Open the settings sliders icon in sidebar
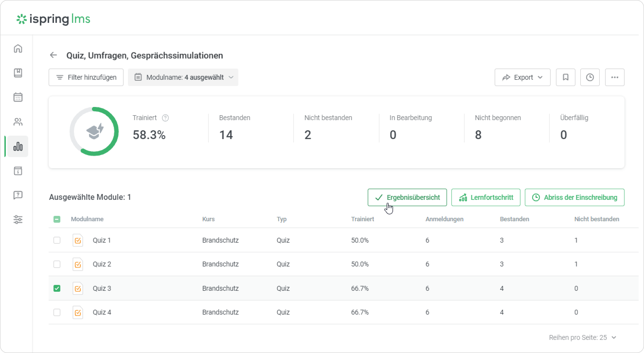Image resolution: width=644 pixels, height=353 pixels. pos(18,219)
